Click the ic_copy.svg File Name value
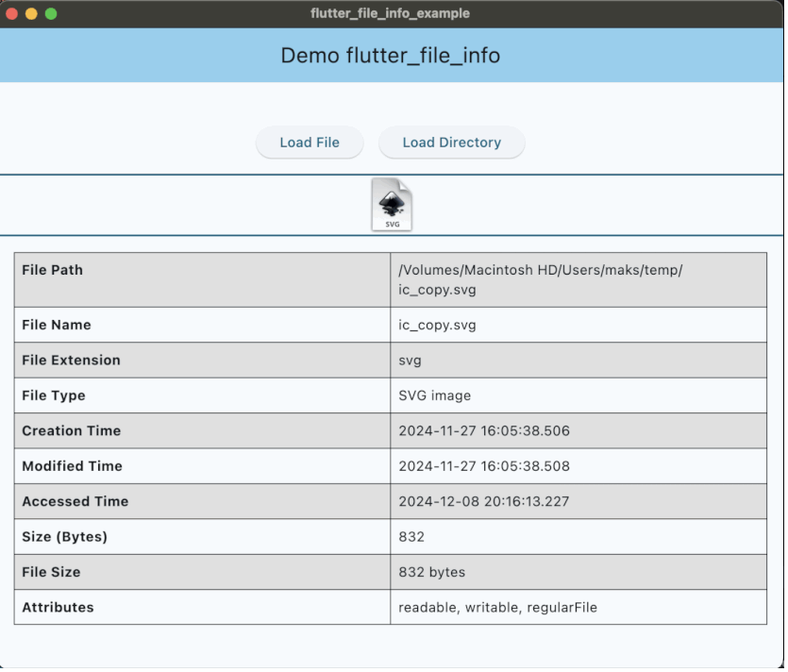Viewport: 788px width, 672px height. coord(439,327)
